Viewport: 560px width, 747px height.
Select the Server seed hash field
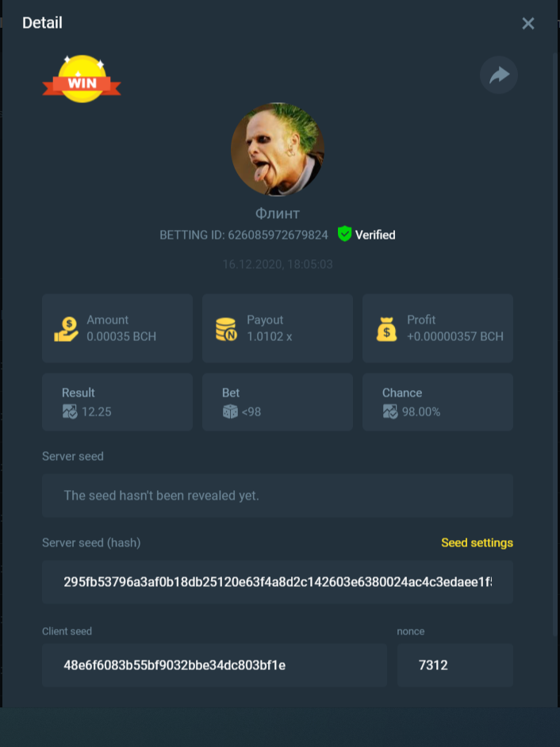tap(278, 582)
